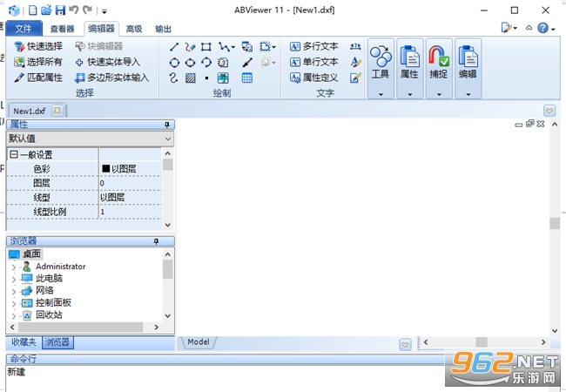The width and height of the screenshot is (566, 392).
Task: Expand the 网络 tree node
Action: pyautogui.click(x=14, y=292)
